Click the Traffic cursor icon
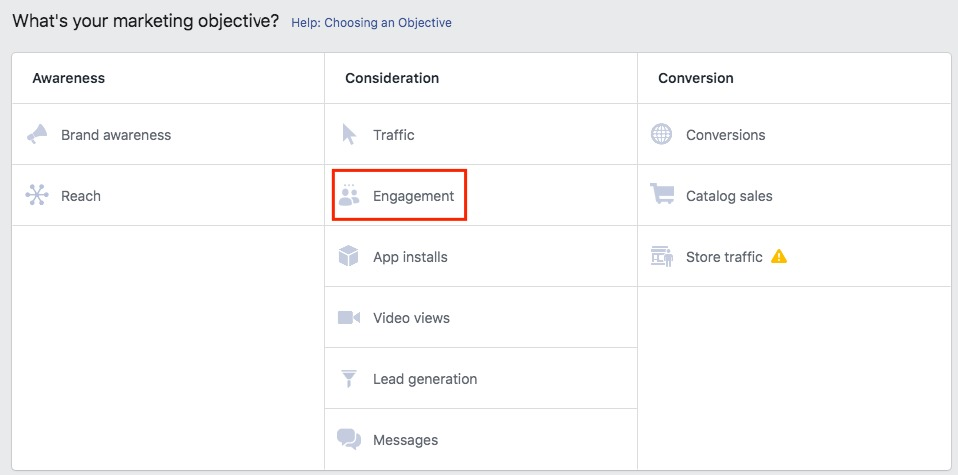This screenshot has width=958, height=475. (349, 134)
